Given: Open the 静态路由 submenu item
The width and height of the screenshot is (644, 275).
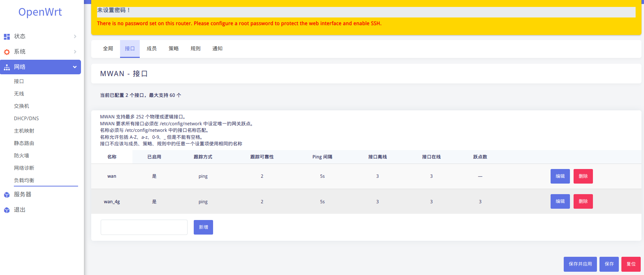Looking at the screenshot, I should coord(24,143).
